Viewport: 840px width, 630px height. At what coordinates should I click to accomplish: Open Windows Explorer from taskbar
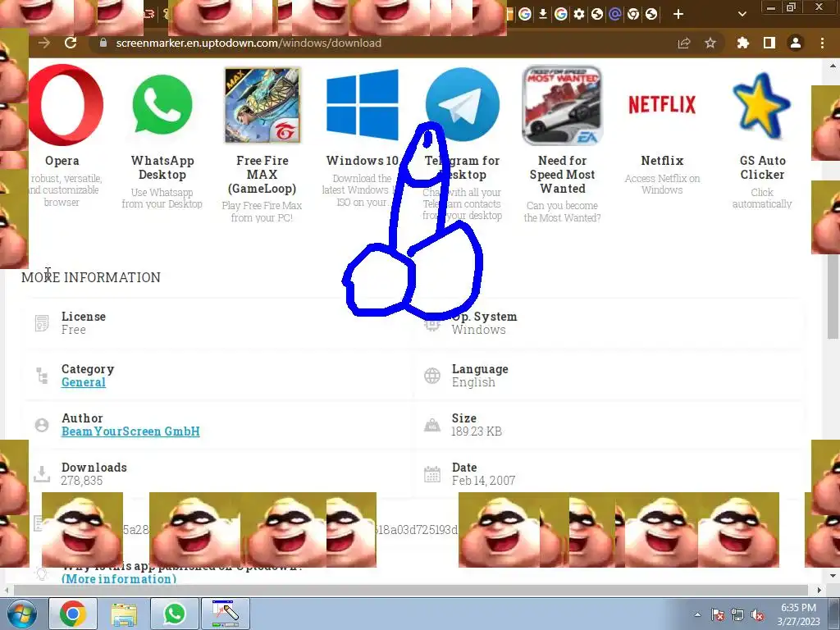click(124, 614)
